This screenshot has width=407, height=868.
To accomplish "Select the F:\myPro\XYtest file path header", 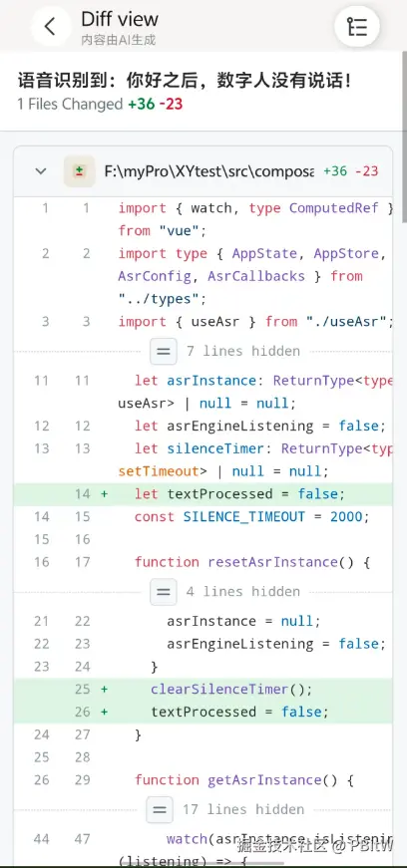I will coord(209,171).
